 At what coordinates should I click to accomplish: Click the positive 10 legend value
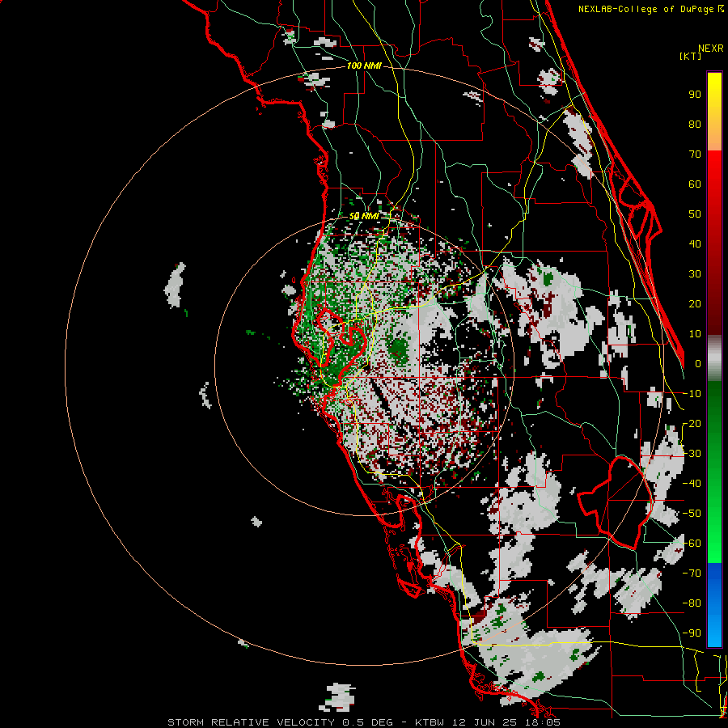[x=695, y=334]
